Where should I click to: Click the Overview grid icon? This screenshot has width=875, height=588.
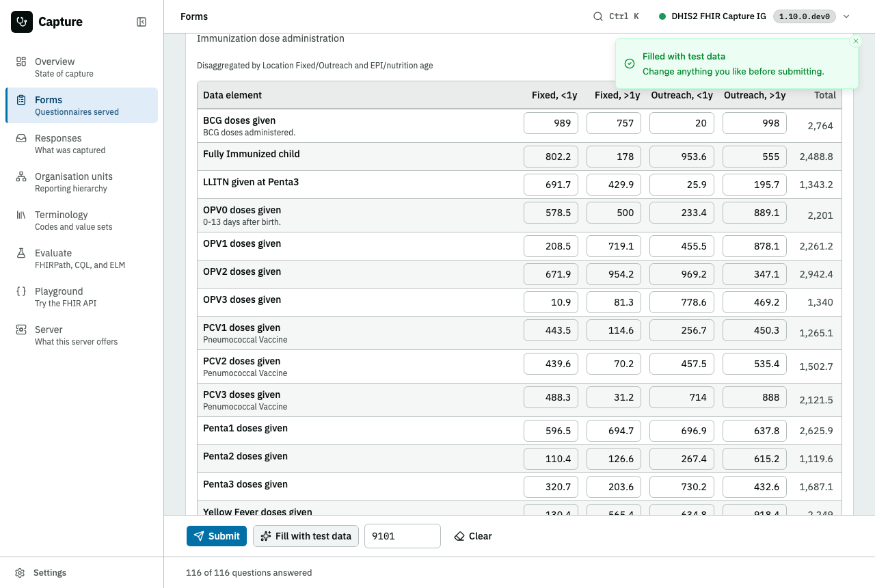21,62
